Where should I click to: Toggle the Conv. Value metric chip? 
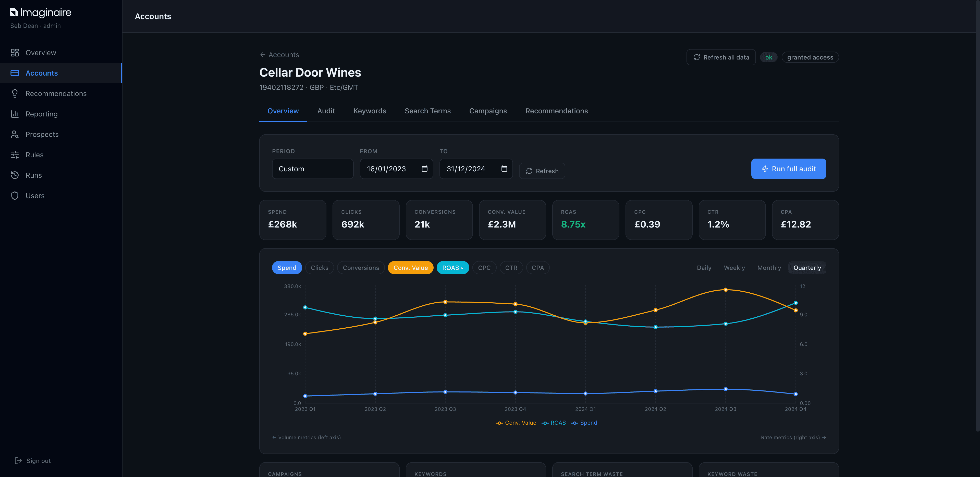[x=410, y=268]
